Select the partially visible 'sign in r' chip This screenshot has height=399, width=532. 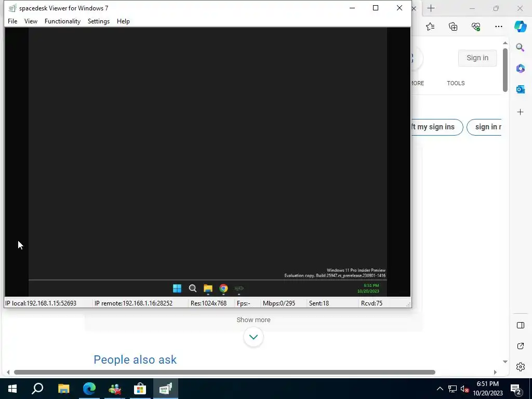[x=485, y=127]
